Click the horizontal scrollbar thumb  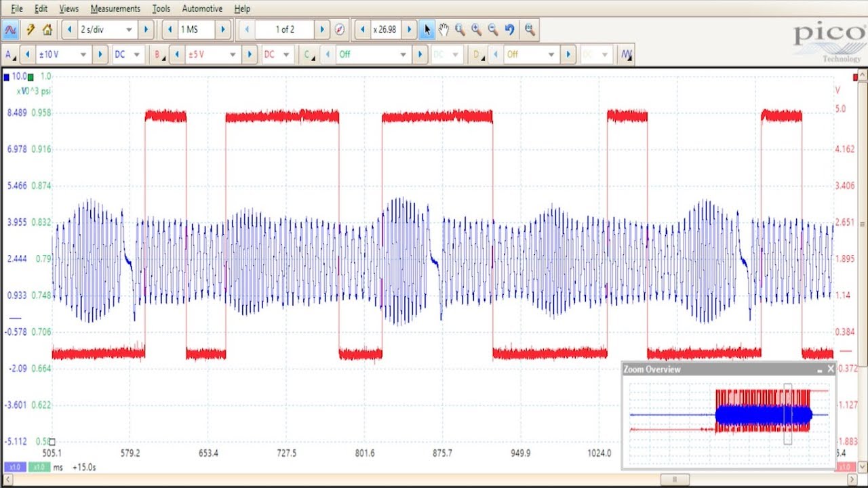click(675, 479)
